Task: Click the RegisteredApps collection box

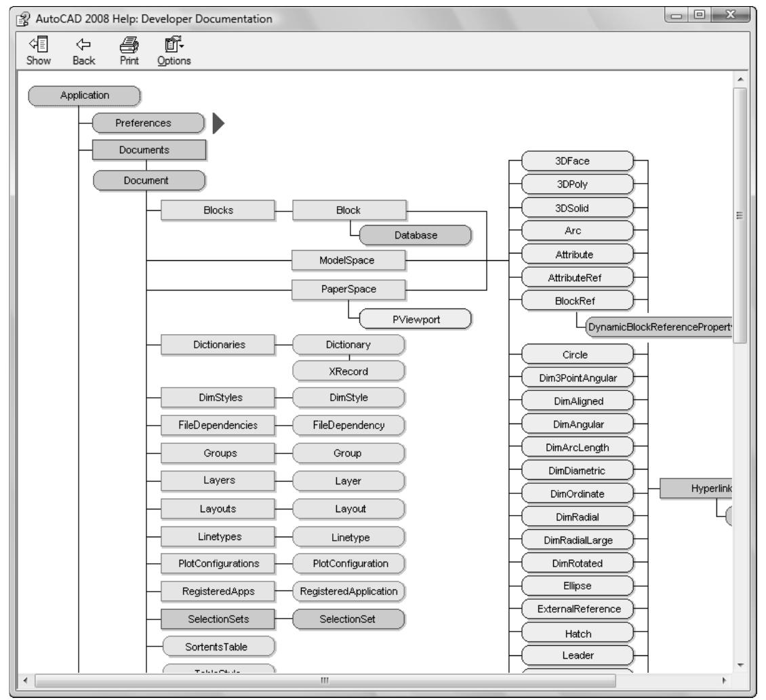Action: point(218,591)
